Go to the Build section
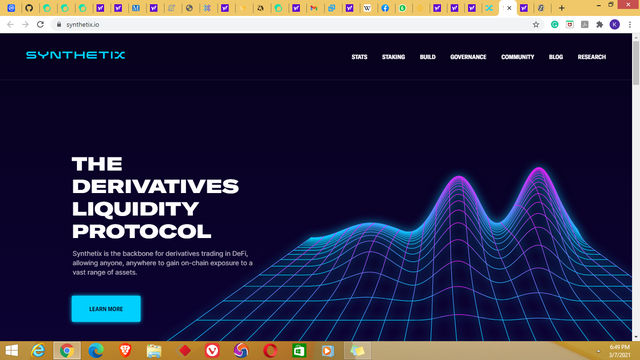The width and height of the screenshot is (640, 360). (428, 57)
